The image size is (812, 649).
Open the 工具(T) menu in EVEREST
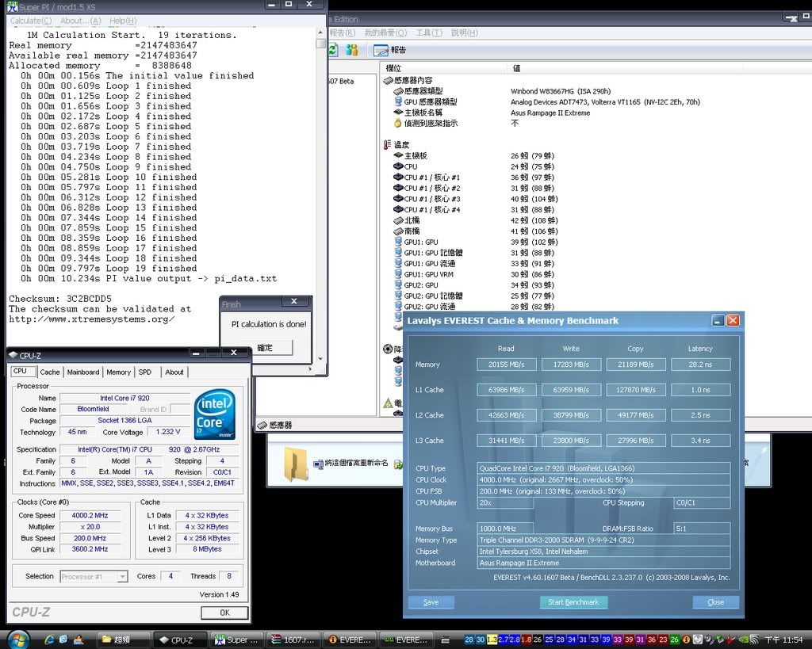coord(429,32)
